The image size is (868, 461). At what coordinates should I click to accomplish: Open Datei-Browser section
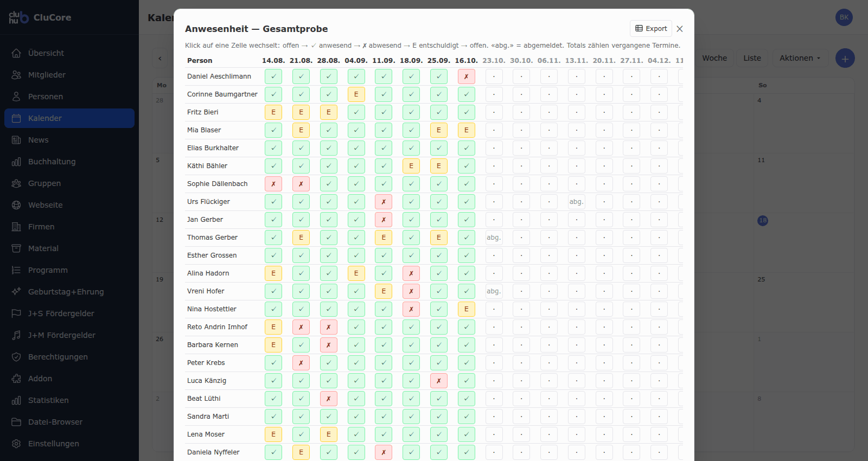click(69, 422)
